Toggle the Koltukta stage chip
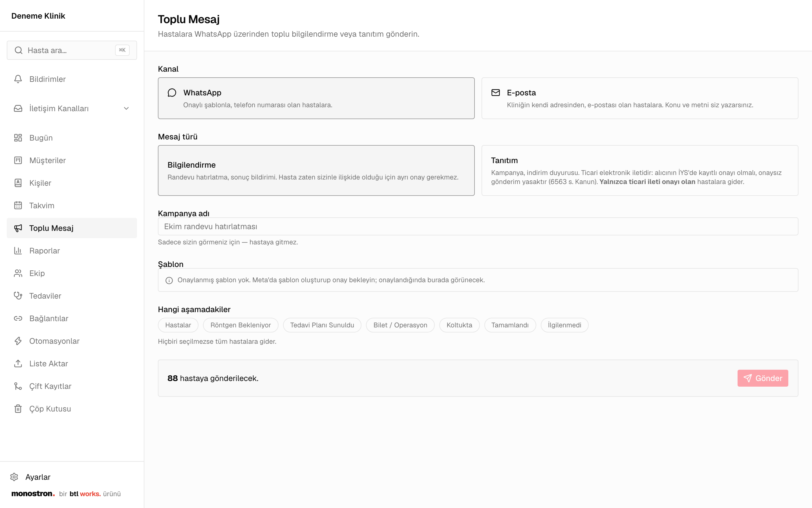Screen dimensions: 812x508 (x=459, y=325)
